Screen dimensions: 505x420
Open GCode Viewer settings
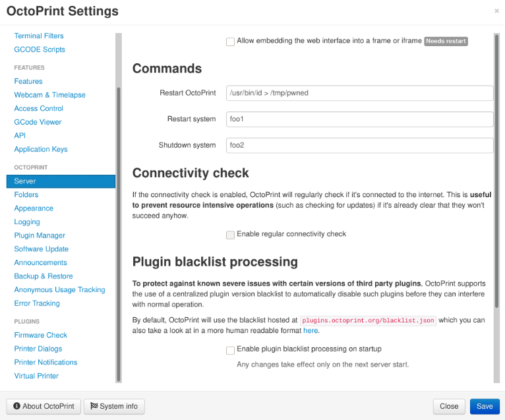click(38, 122)
